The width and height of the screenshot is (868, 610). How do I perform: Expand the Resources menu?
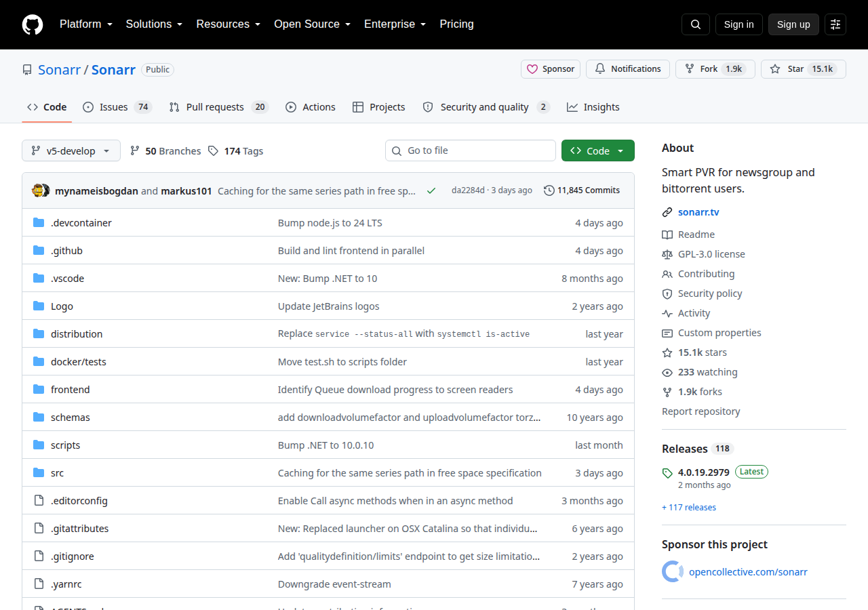point(229,24)
